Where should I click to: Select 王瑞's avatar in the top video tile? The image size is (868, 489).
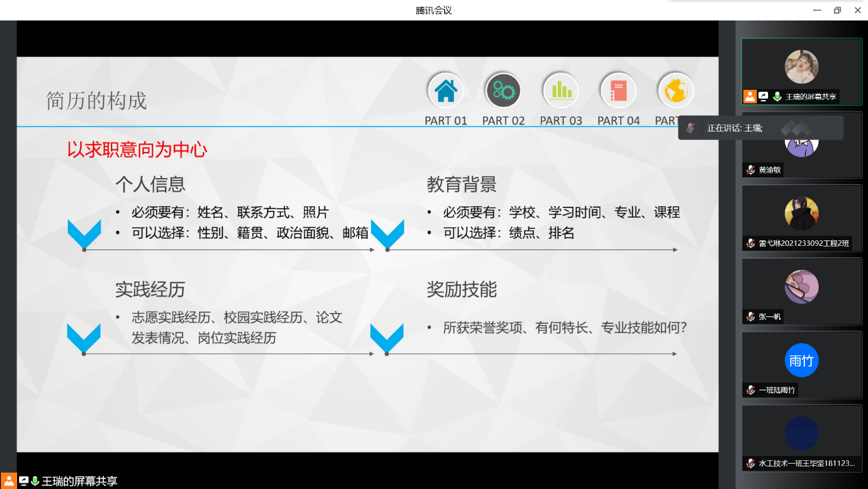click(801, 66)
